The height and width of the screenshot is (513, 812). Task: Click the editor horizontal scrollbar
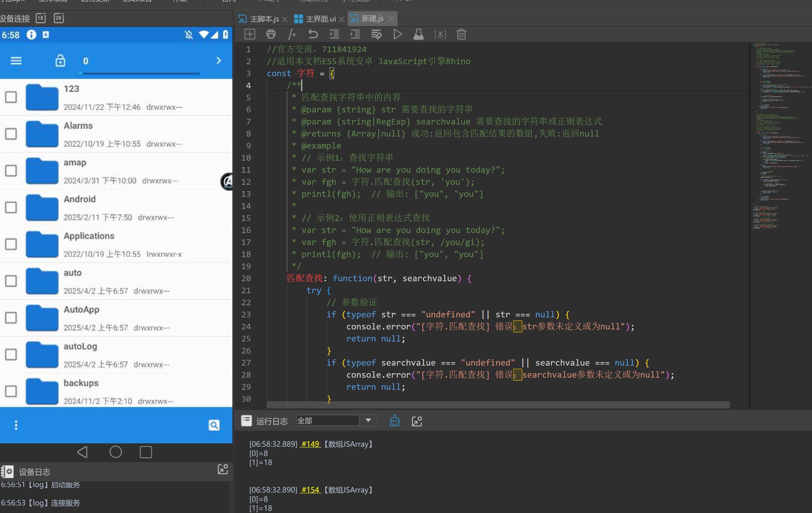498,405
